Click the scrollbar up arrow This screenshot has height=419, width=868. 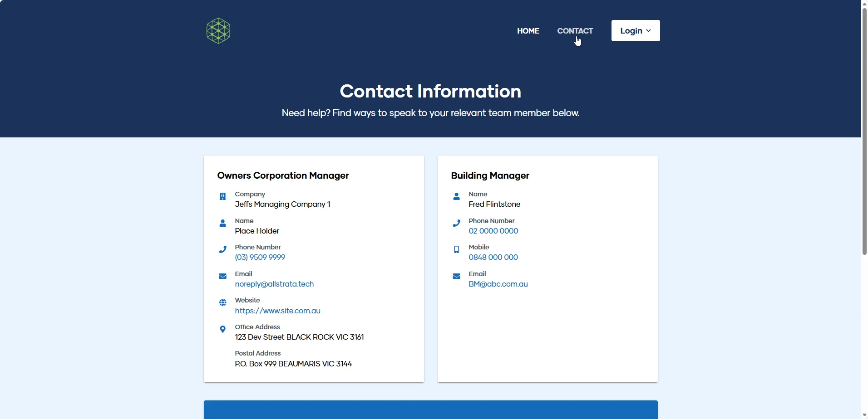(x=864, y=4)
